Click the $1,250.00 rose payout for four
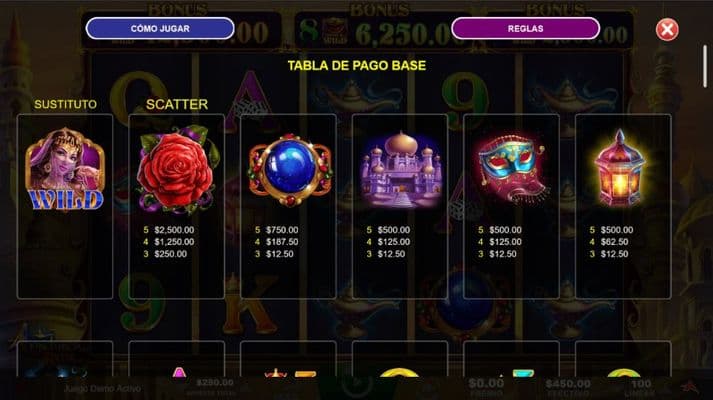Viewport: 713px width, 400px height. pyautogui.click(x=174, y=242)
